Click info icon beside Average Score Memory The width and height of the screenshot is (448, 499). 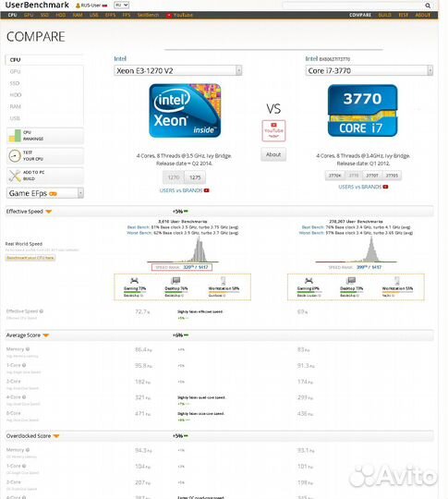28,349
